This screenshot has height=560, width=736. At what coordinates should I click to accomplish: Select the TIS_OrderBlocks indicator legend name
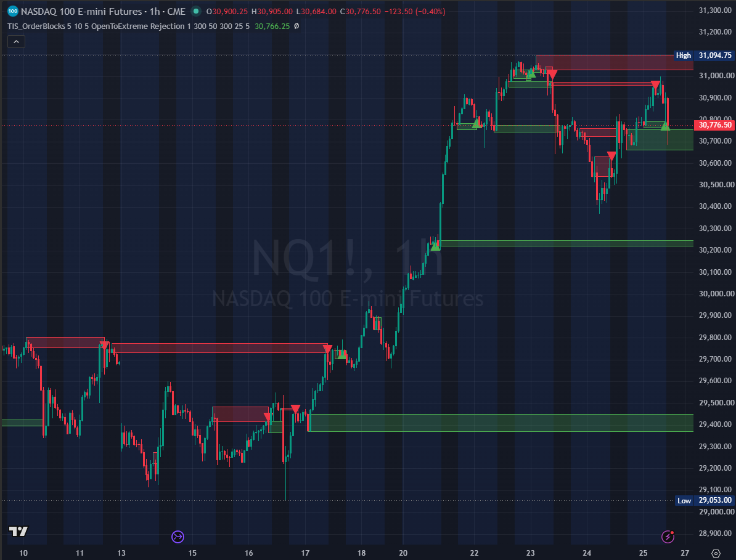click(x=36, y=26)
